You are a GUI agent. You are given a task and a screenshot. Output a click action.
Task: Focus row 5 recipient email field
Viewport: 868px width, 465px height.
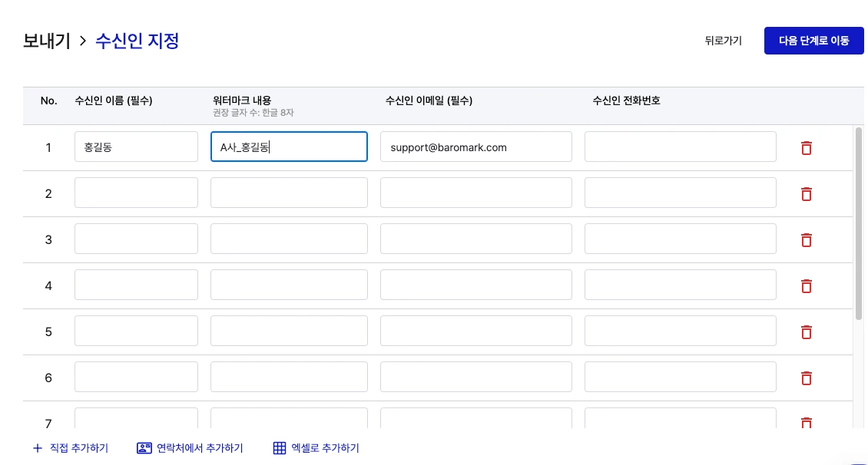(x=476, y=331)
